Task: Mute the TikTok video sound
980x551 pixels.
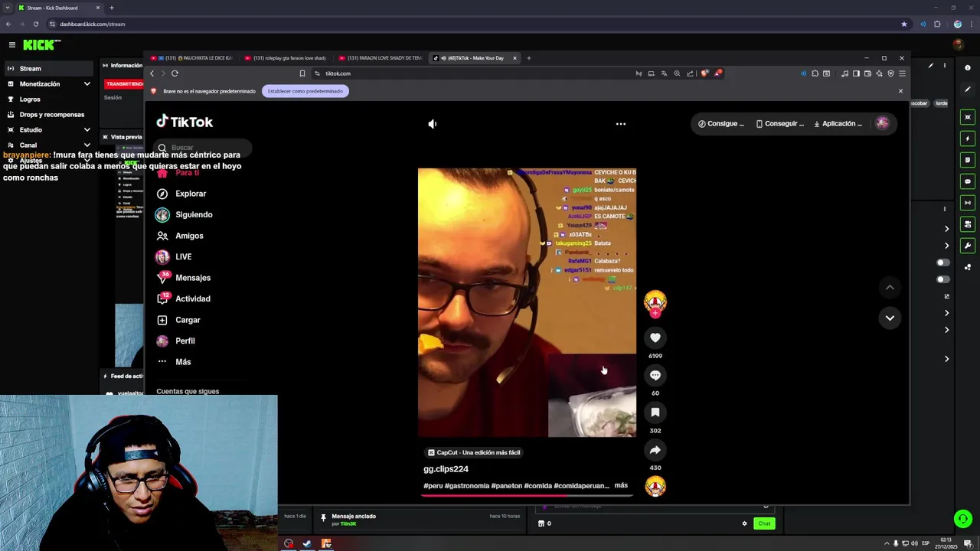Action: (433, 124)
